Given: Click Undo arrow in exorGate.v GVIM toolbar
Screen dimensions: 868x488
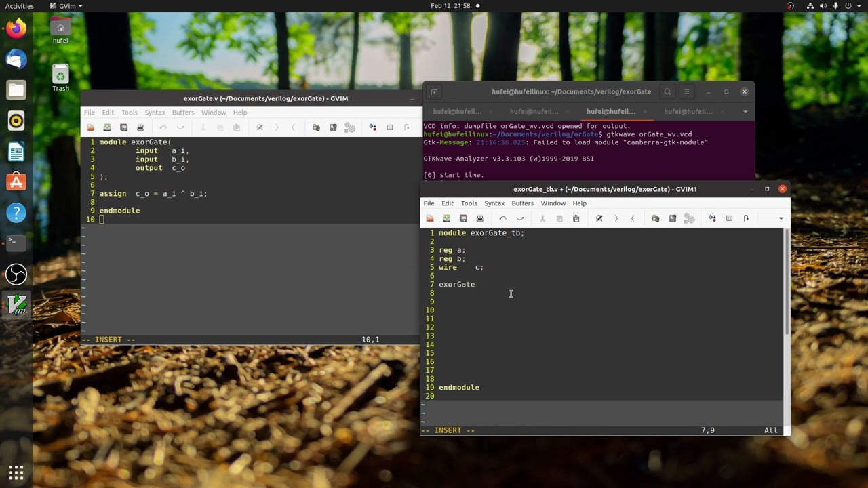Looking at the screenshot, I should (x=163, y=127).
